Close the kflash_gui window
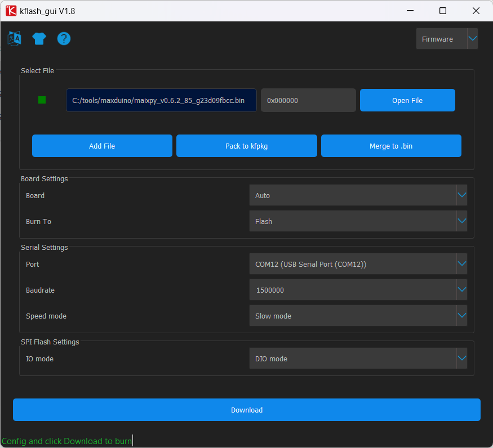Screen dimensions: 493x448 pos(476,11)
